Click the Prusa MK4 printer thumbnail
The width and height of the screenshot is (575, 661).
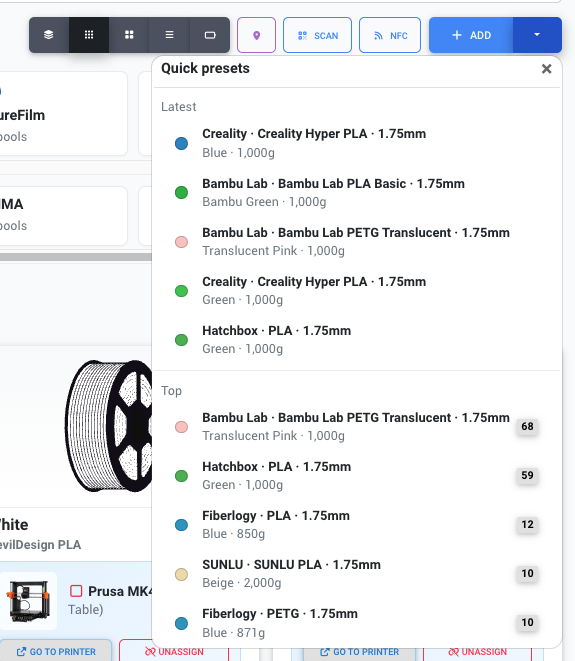pyautogui.click(x=28, y=601)
